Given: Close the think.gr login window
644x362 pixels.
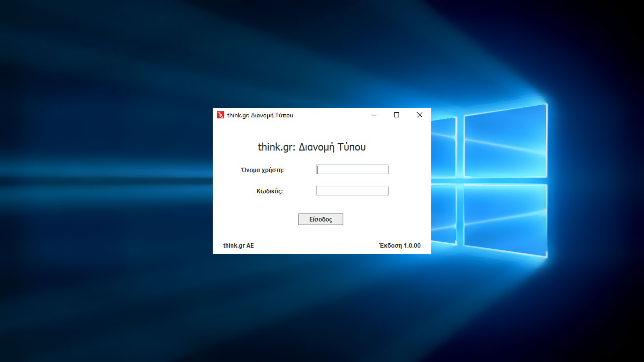Looking at the screenshot, I should click(420, 115).
